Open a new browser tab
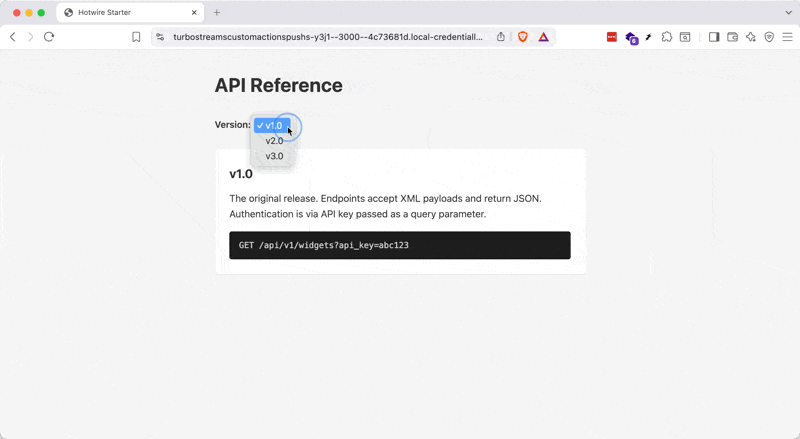 click(216, 12)
